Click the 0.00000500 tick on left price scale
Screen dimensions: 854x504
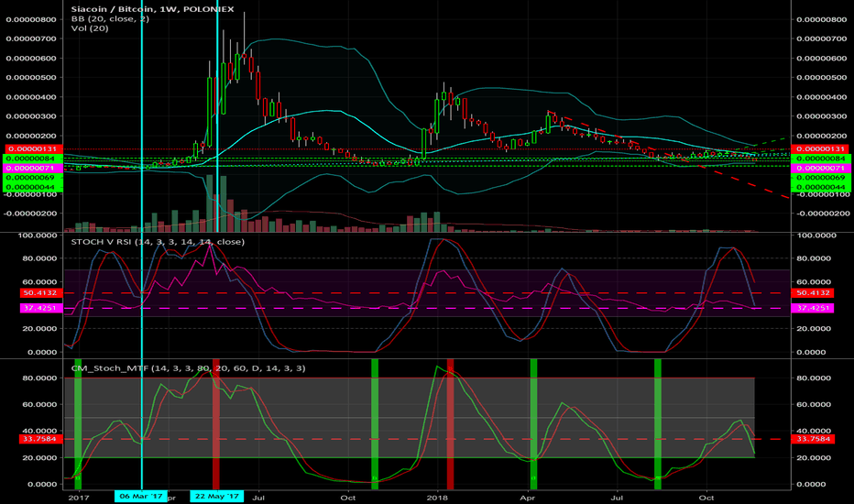coord(31,78)
